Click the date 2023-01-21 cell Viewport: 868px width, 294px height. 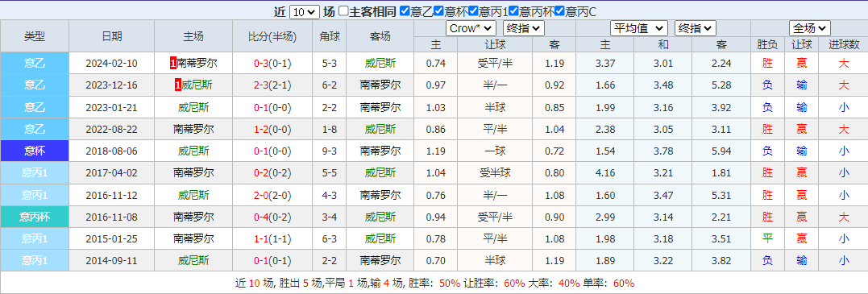click(112, 107)
